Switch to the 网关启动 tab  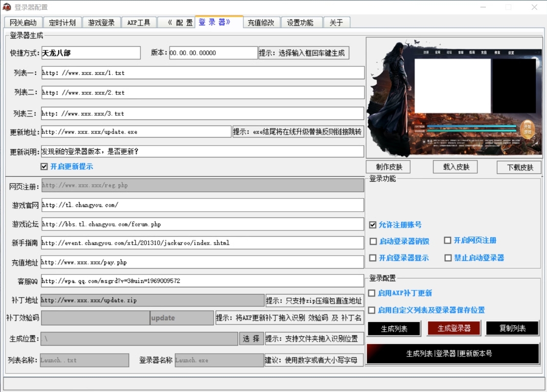pyautogui.click(x=23, y=23)
